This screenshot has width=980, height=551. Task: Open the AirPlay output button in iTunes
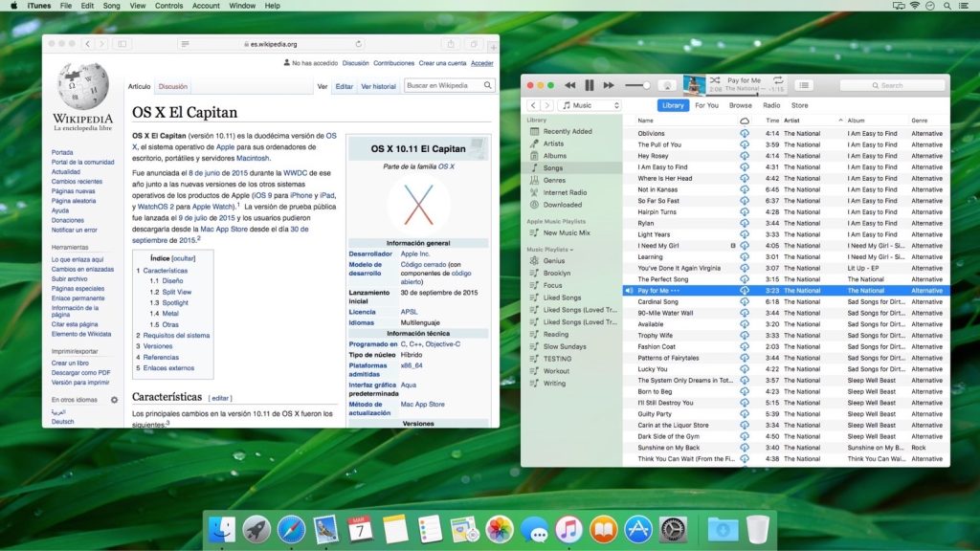click(x=667, y=85)
